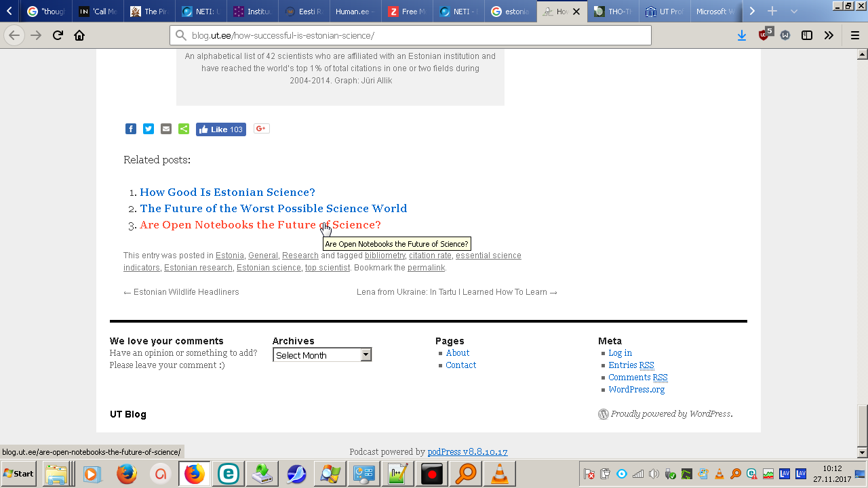The height and width of the screenshot is (488, 868).
Task: Reload the page with the refresh icon
Action: (58, 35)
